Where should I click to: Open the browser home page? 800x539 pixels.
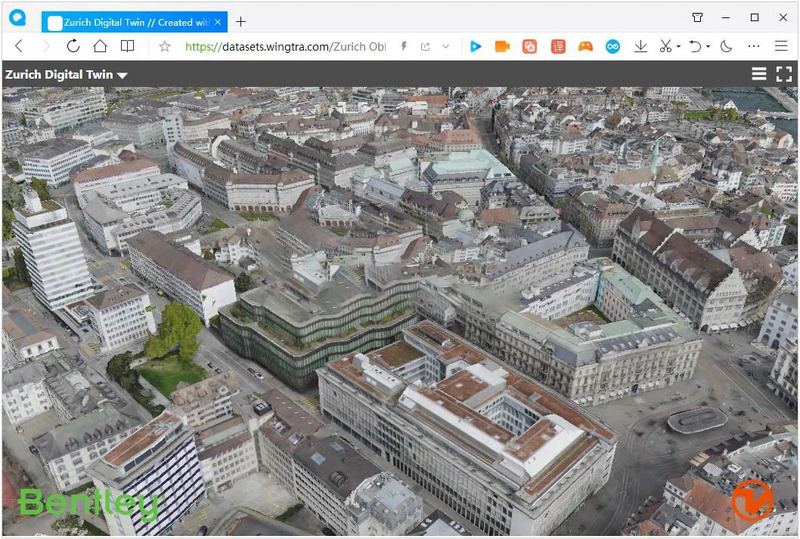(x=100, y=46)
